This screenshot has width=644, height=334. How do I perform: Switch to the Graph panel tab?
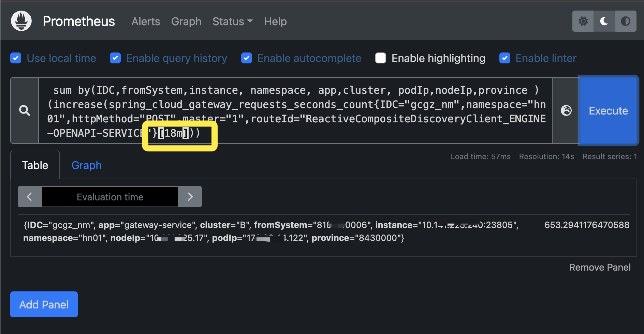(x=87, y=165)
